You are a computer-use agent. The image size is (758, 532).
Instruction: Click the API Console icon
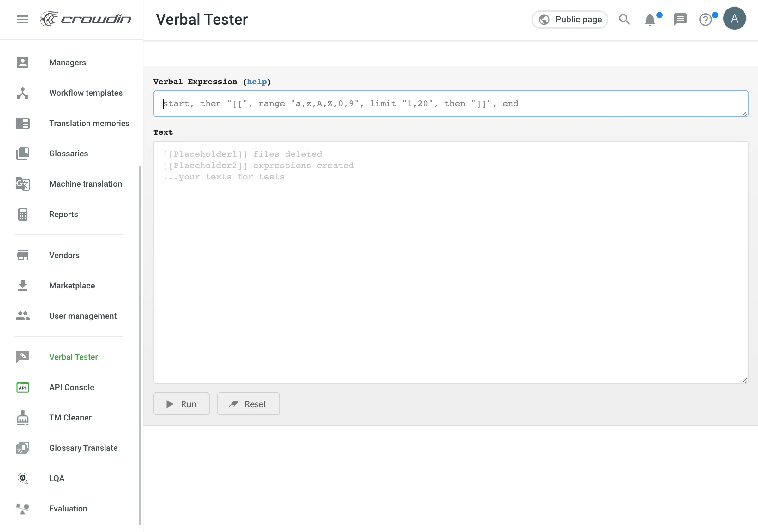click(22, 387)
